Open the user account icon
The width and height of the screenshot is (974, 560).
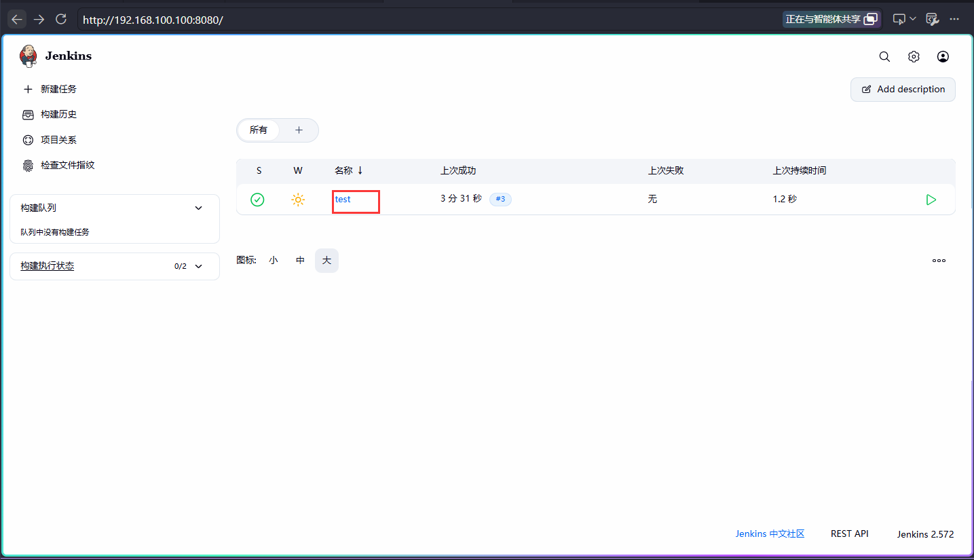pyautogui.click(x=943, y=57)
